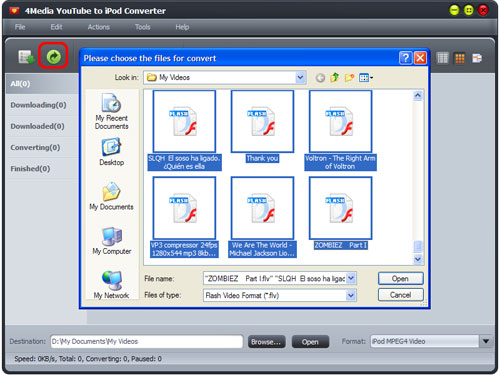Click file list scroll up arrow
This screenshot has height=375, width=500.
[x=418, y=96]
